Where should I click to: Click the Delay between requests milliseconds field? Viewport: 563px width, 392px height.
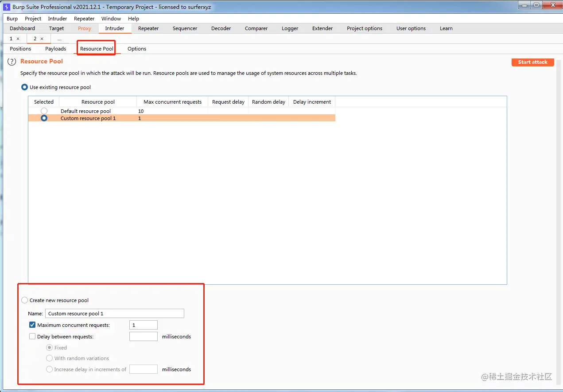(144, 337)
